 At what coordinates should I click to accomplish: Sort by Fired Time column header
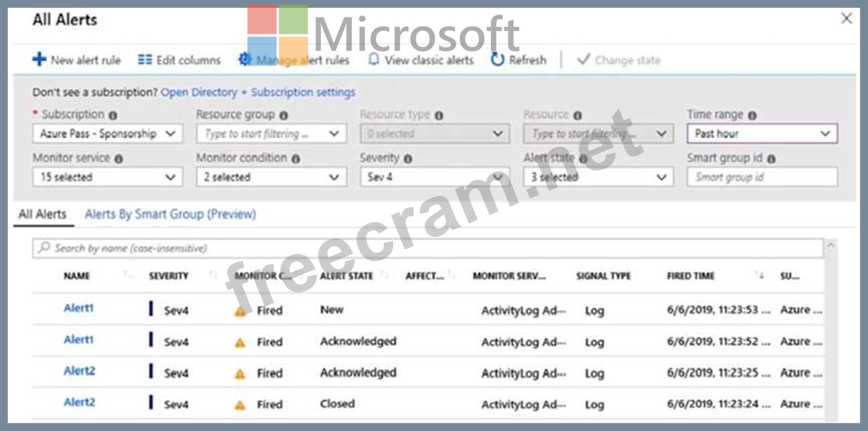[691, 276]
